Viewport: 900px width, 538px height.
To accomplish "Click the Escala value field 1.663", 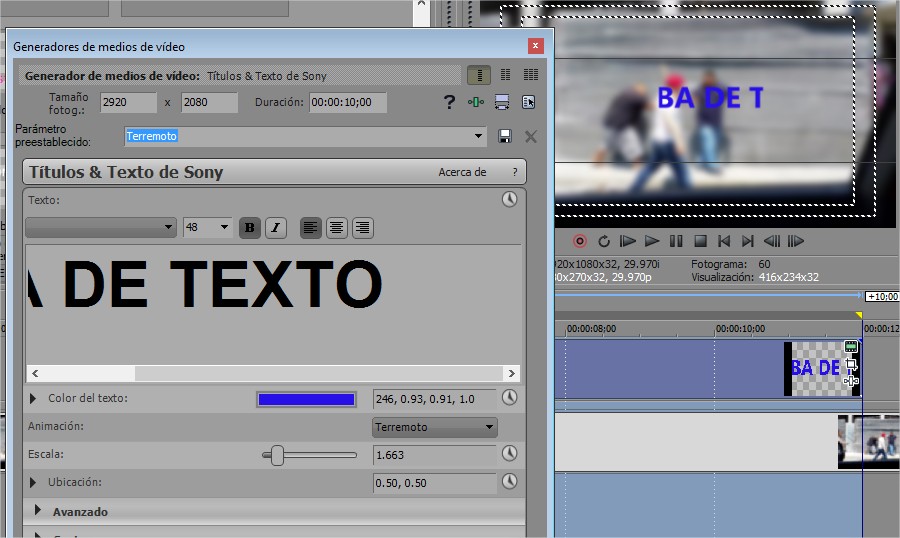I will pyautogui.click(x=435, y=455).
